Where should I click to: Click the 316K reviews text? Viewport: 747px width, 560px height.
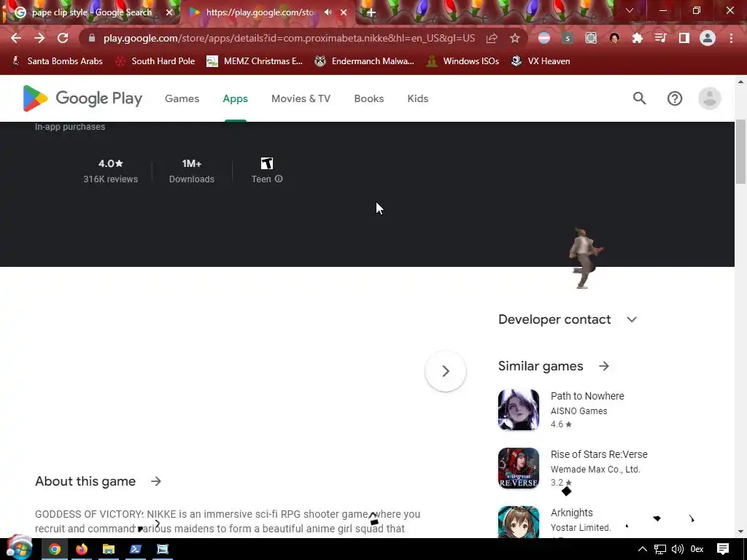coord(111,179)
